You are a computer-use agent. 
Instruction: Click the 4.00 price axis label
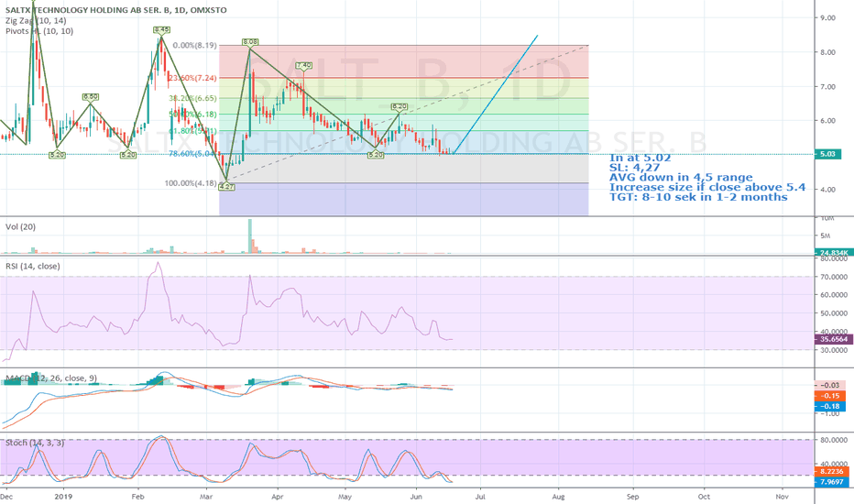tap(827, 190)
